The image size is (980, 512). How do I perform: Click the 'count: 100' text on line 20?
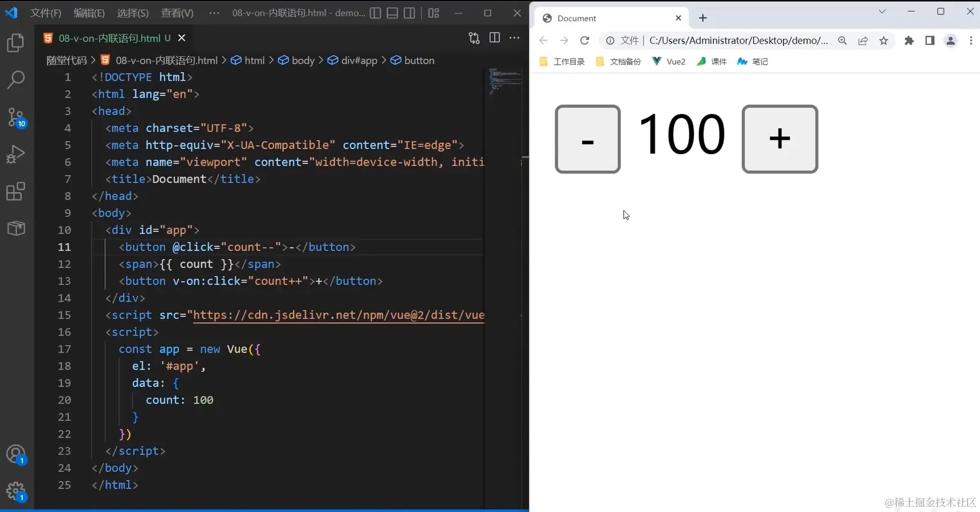179,400
